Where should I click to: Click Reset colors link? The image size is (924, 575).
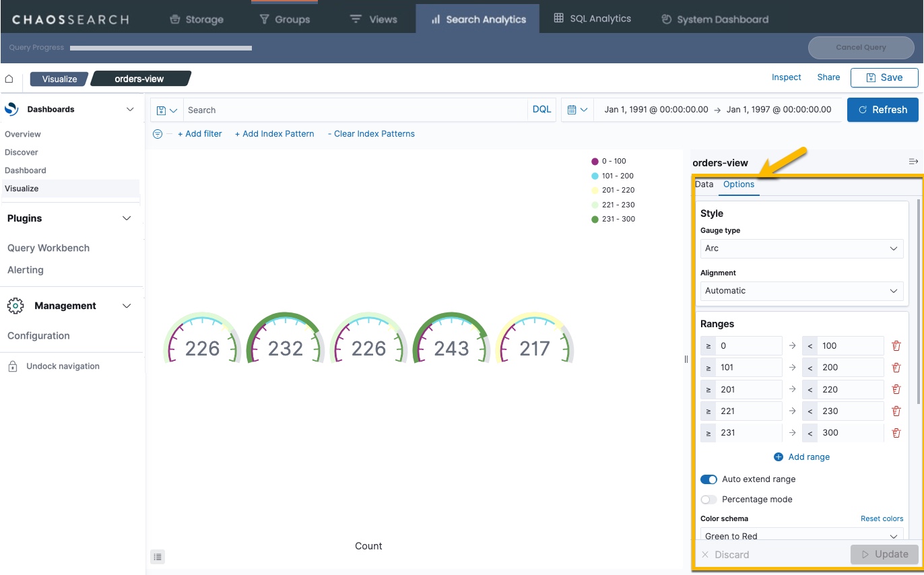click(x=882, y=518)
